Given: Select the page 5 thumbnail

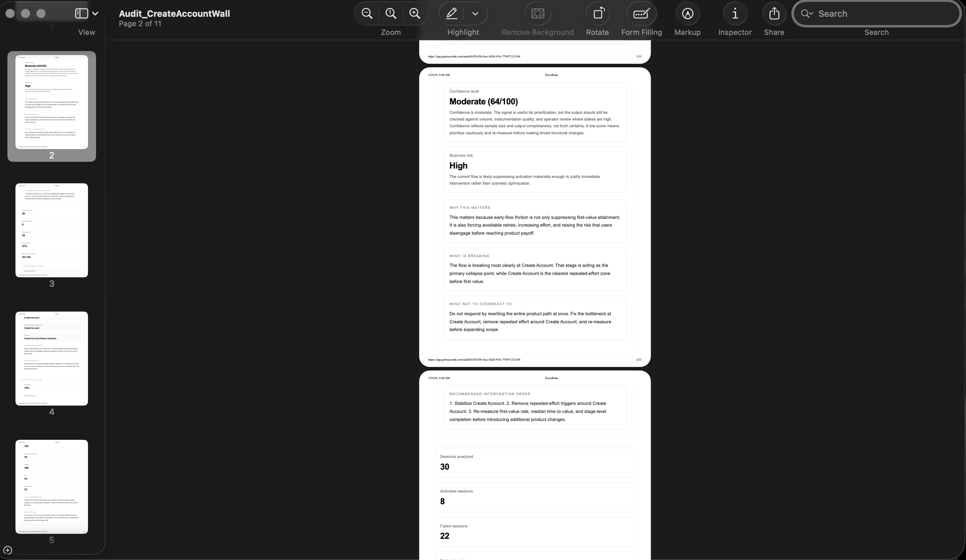Looking at the screenshot, I should 52,486.
